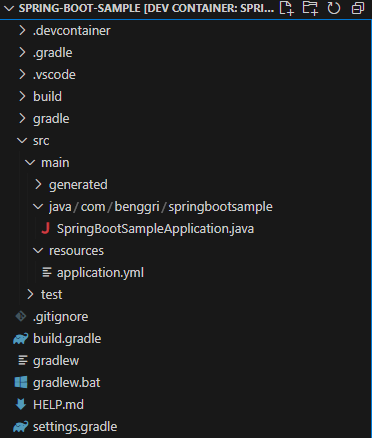Click the 'com' path segment

click(x=93, y=207)
